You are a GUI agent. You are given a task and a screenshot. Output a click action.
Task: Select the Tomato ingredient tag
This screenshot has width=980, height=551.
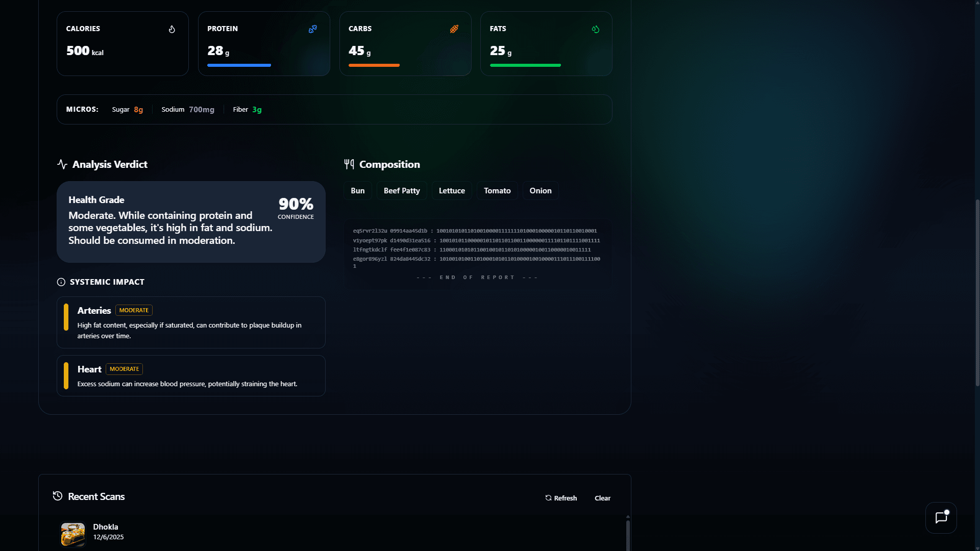(497, 190)
